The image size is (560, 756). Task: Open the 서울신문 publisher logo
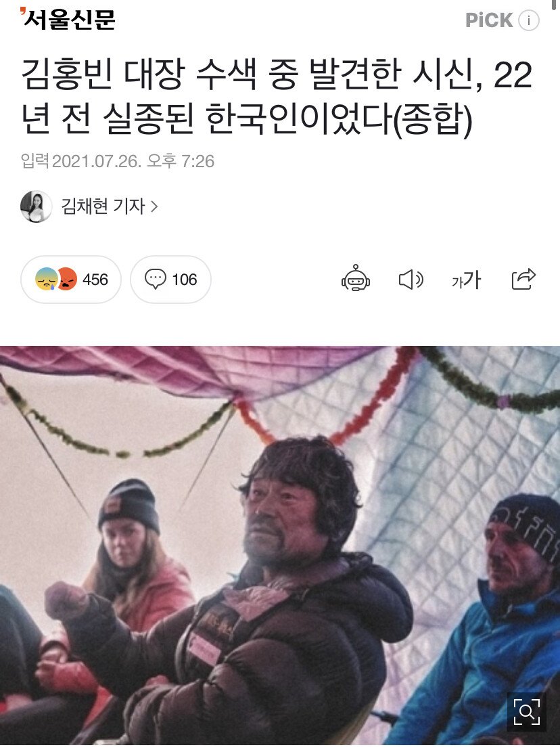pos(68,19)
